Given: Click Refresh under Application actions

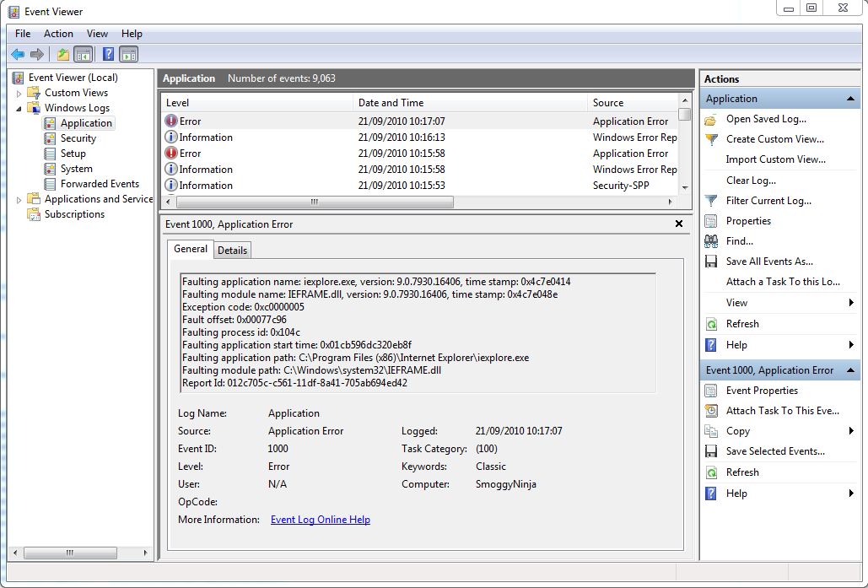Looking at the screenshot, I should (x=742, y=324).
